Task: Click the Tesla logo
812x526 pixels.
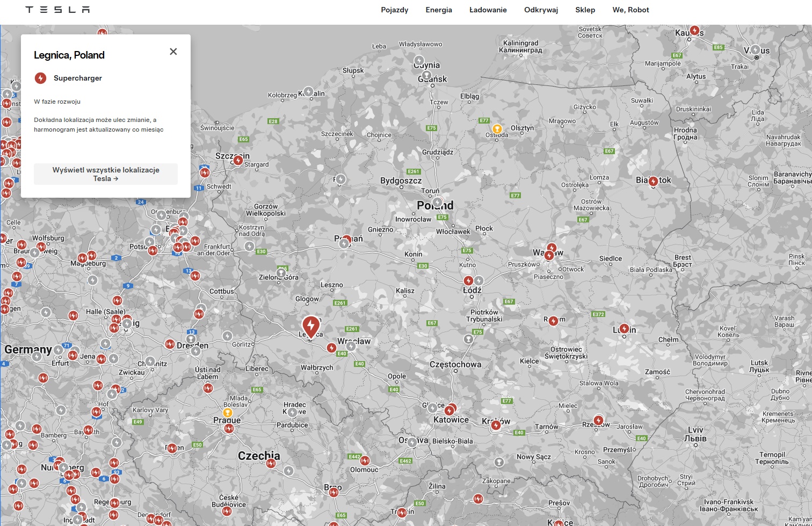Action: click(x=57, y=10)
